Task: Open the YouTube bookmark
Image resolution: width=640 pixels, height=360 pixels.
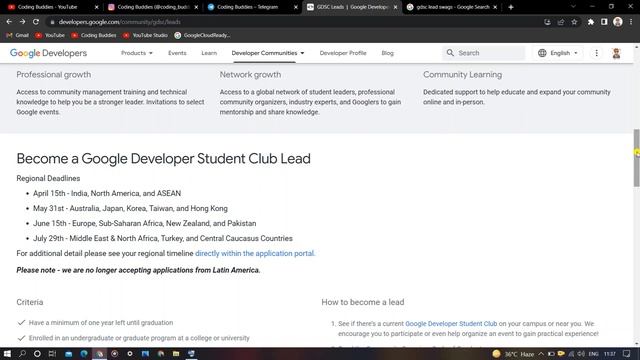Action: tap(50, 36)
